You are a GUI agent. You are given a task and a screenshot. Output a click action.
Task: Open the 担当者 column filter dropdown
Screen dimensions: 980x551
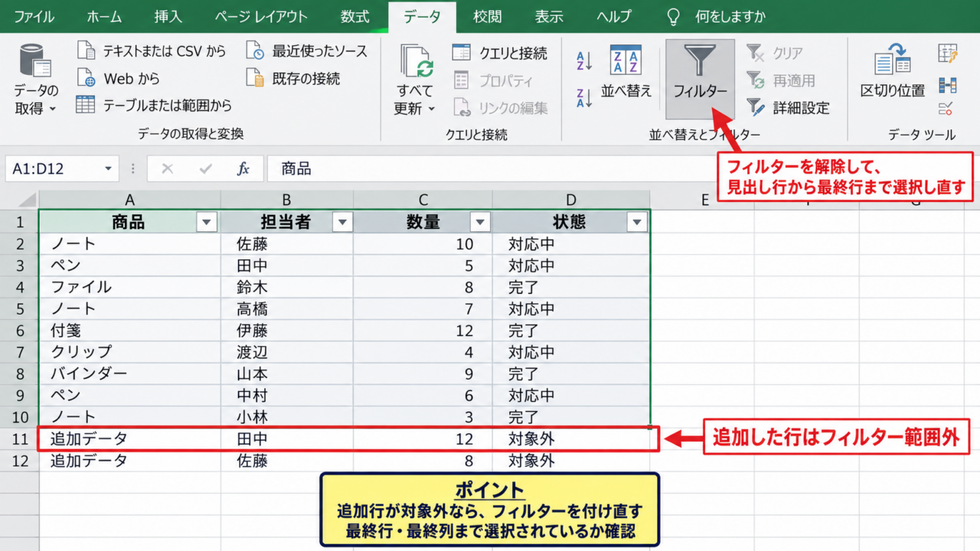(x=342, y=223)
